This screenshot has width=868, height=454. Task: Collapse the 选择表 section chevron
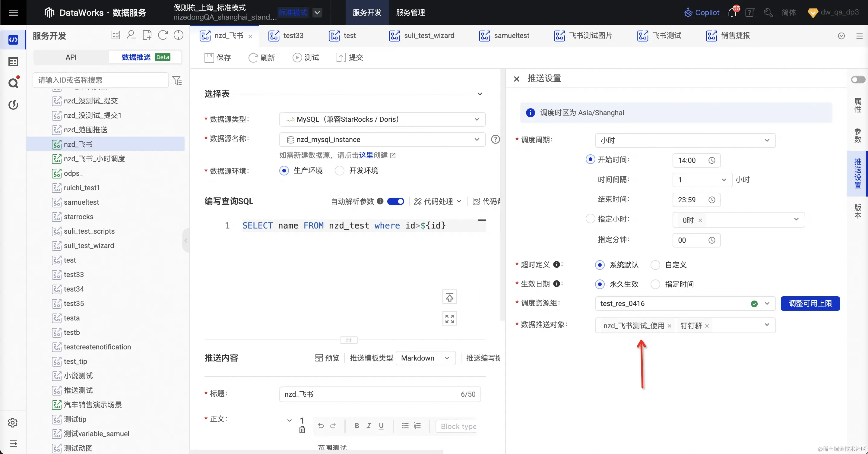point(480,94)
